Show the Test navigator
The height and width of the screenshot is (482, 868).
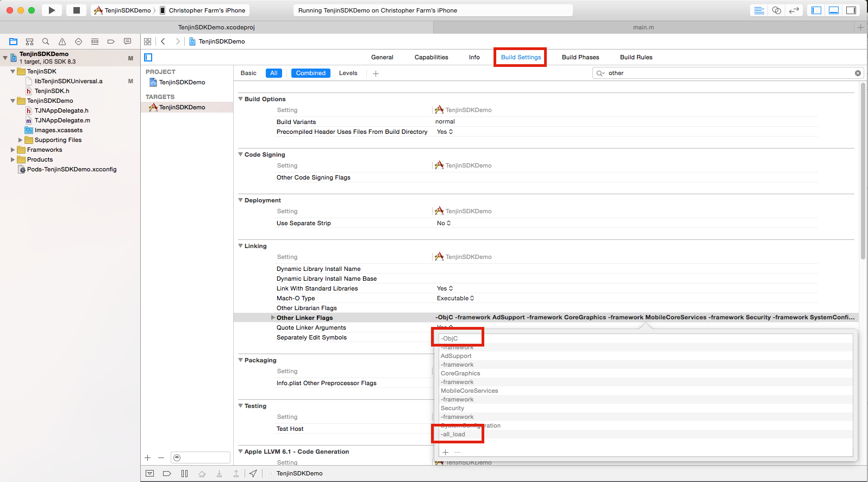78,41
